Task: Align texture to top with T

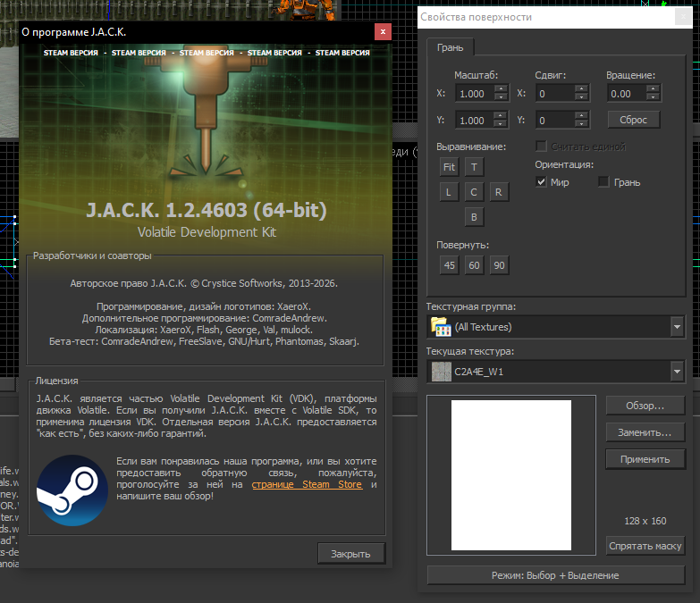Action: [474, 167]
